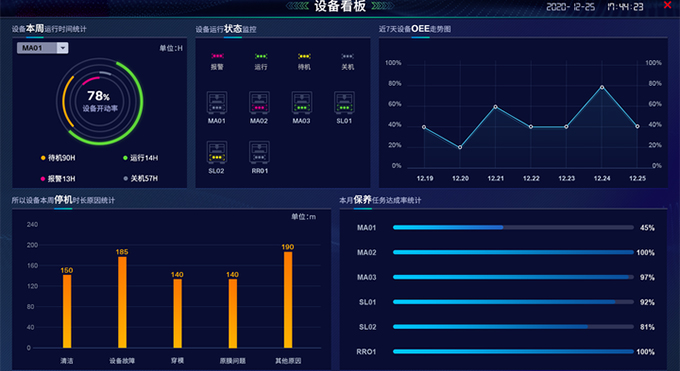The width and height of the screenshot is (680, 371).
Task: Click the 97% value for MA03
Action: coord(647,277)
